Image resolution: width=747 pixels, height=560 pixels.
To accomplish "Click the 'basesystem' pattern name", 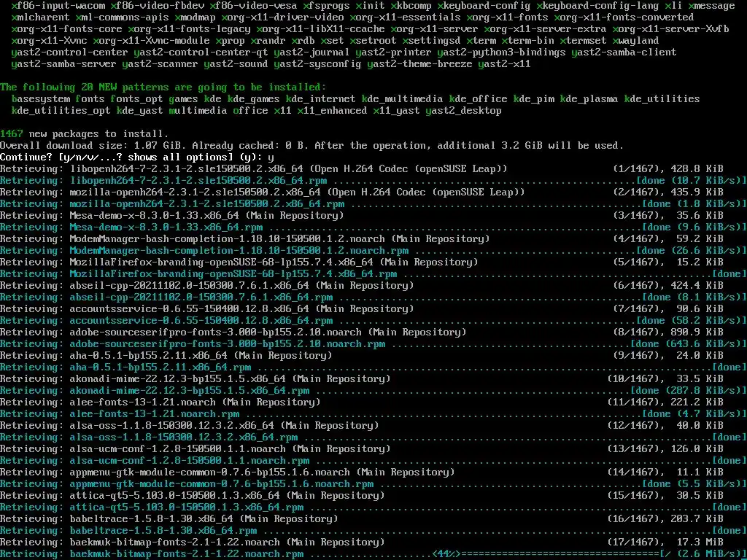I will 41,99.
